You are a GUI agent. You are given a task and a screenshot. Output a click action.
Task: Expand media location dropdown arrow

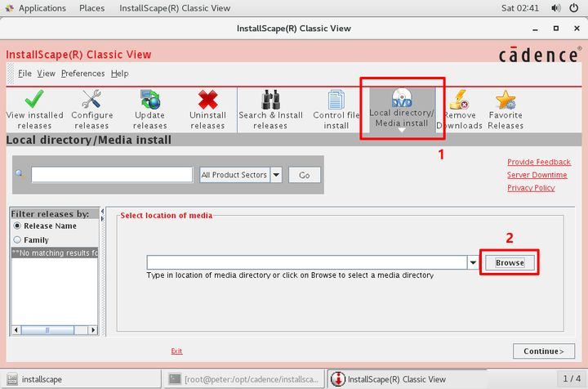(473, 262)
